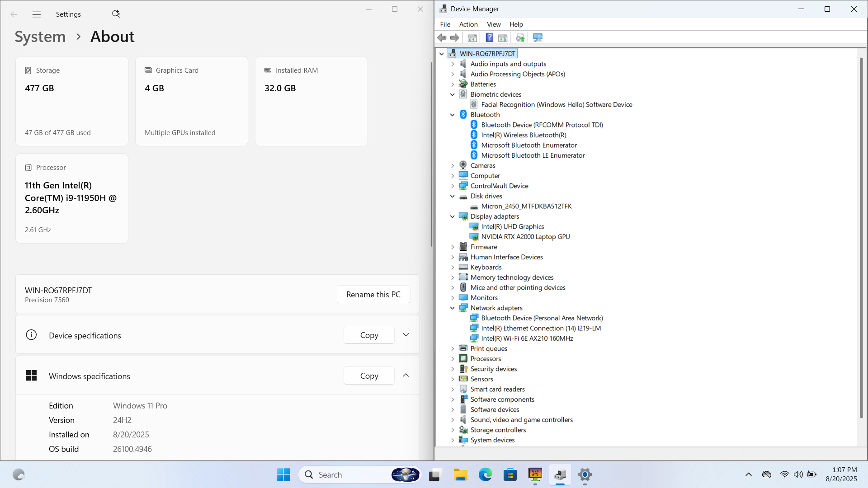868x488 pixels.
Task: Collapse the Bluetooth category
Action: (452, 115)
